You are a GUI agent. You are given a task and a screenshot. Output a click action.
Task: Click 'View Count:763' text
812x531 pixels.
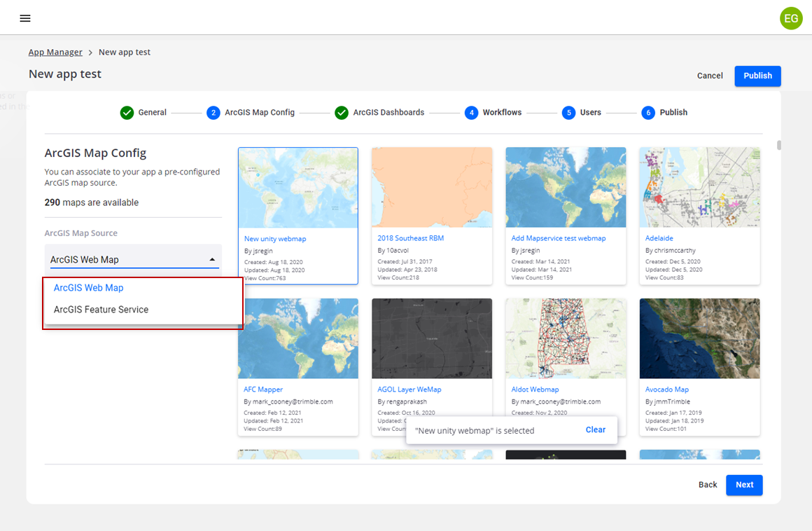[x=265, y=278]
